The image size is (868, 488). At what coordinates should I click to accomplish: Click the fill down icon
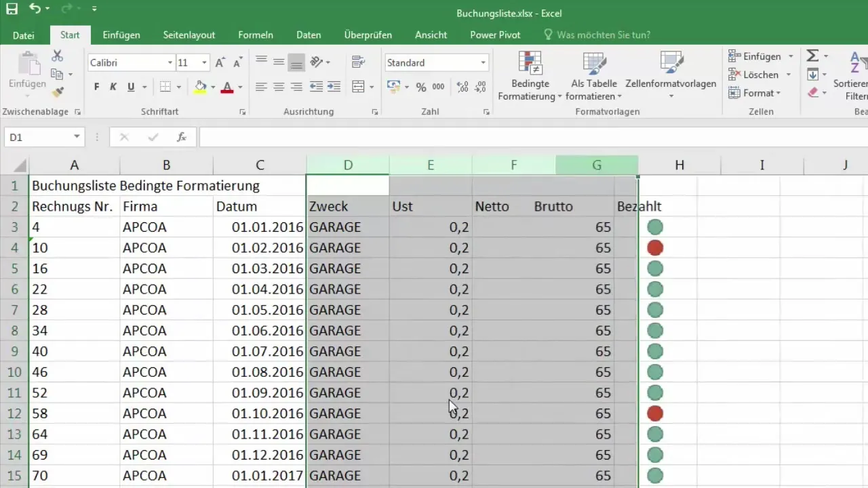(x=812, y=75)
